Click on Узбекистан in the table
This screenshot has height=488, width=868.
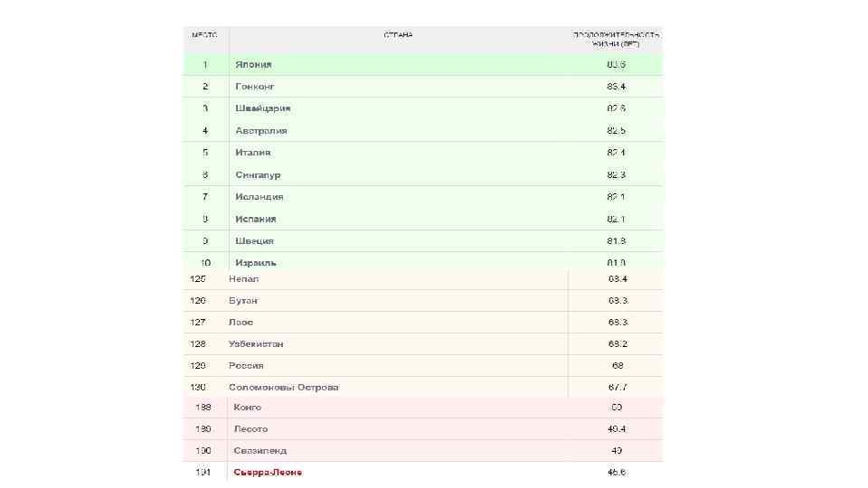click(256, 344)
